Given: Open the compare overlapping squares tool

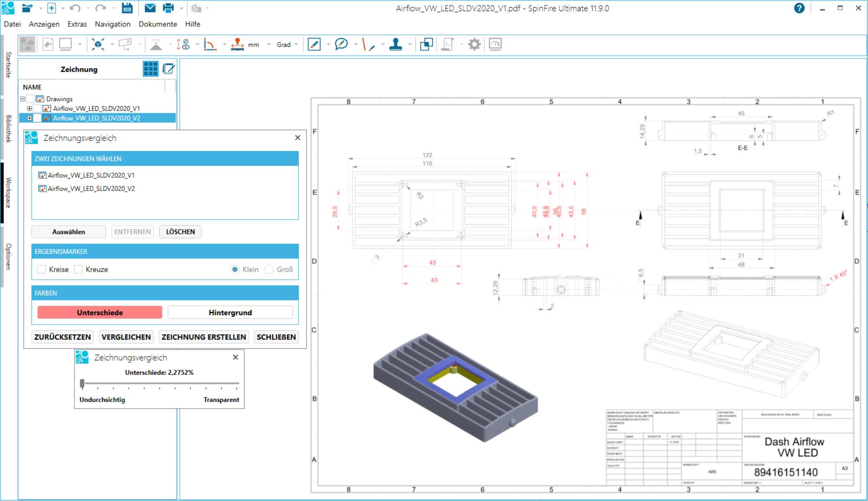Looking at the screenshot, I should pos(426,44).
